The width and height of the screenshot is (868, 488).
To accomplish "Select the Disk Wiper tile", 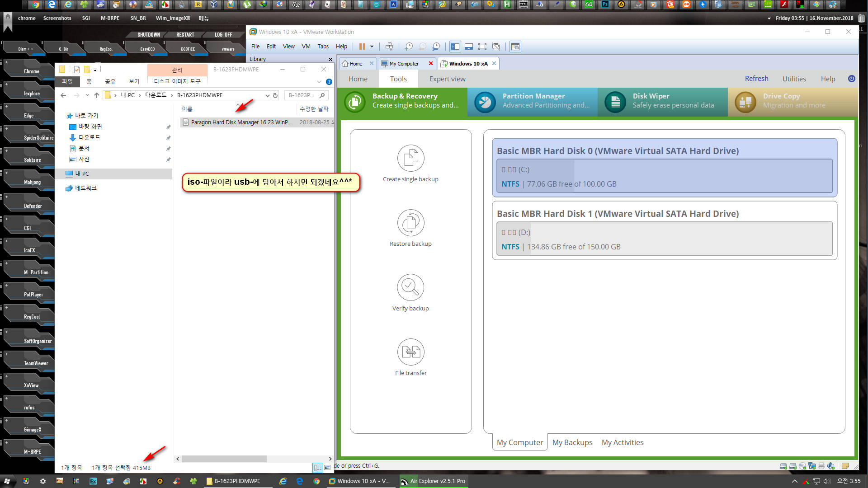I will tap(663, 102).
